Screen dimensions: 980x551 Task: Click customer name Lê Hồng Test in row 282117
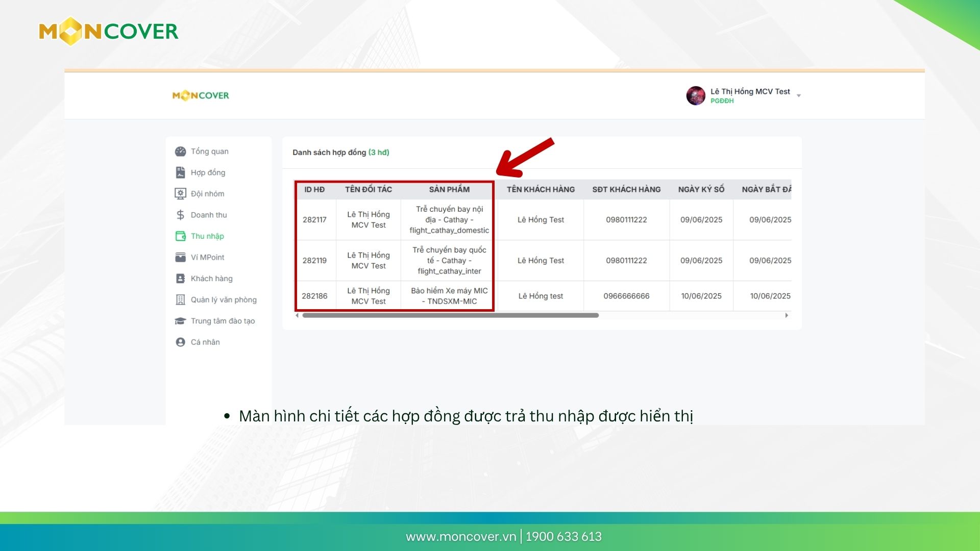pos(541,220)
